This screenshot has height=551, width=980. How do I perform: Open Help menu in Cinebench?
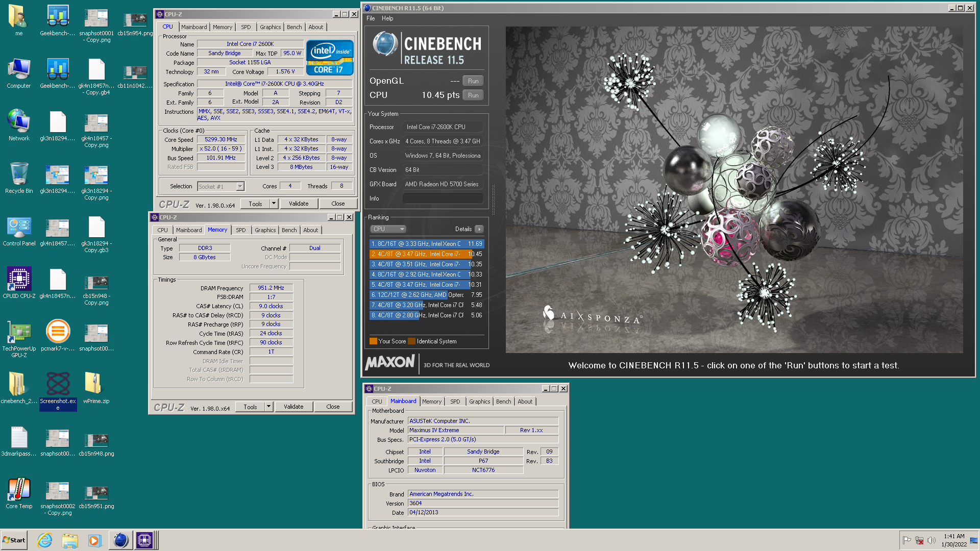tap(387, 18)
